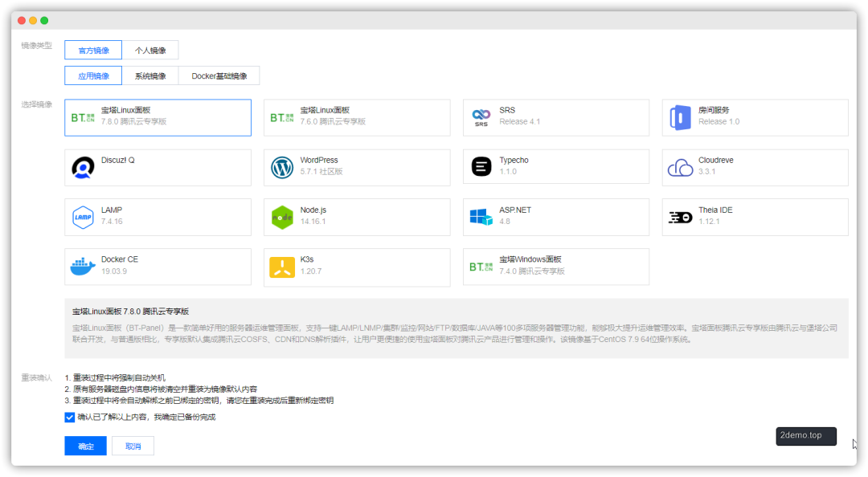Open the 应用镜像 tab
The image size is (868, 477).
[93, 75]
